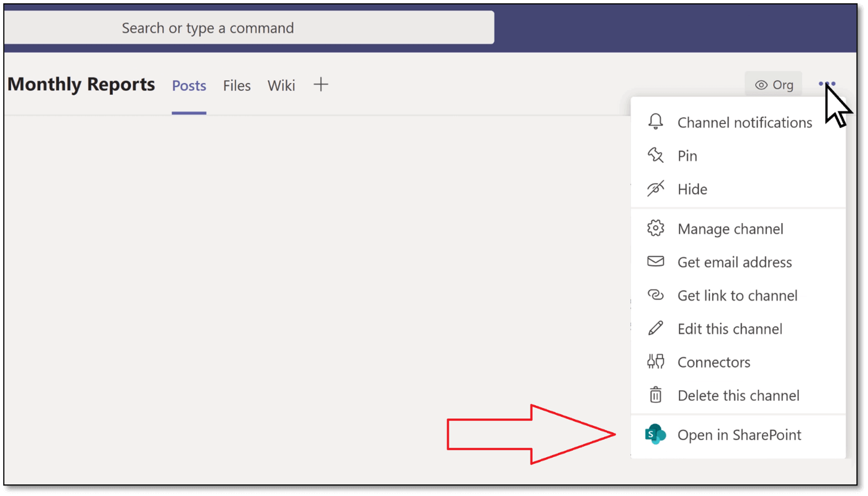868x496 pixels.
Task: Click the envelope icon for email address
Action: click(656, 261)
